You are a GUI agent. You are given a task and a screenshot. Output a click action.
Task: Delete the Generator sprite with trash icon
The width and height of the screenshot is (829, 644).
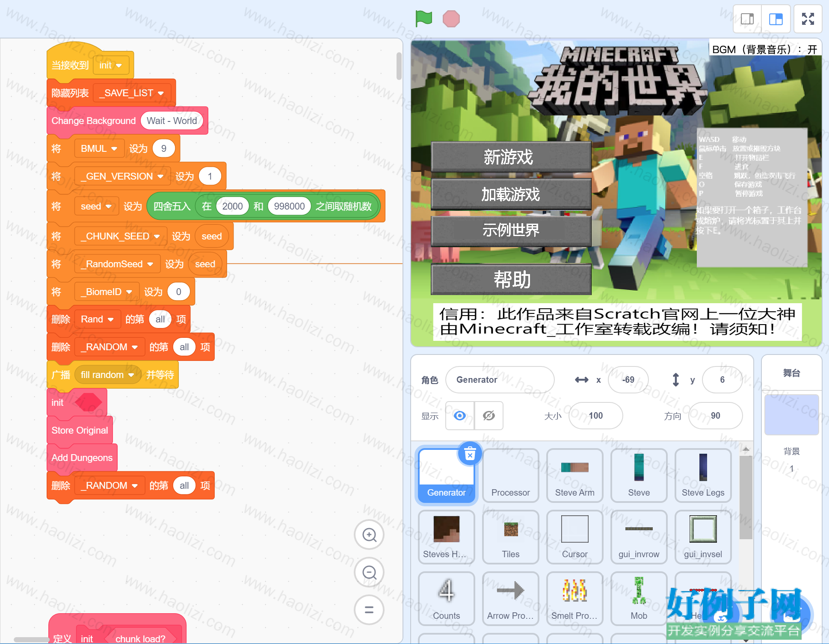click(470, 454)
